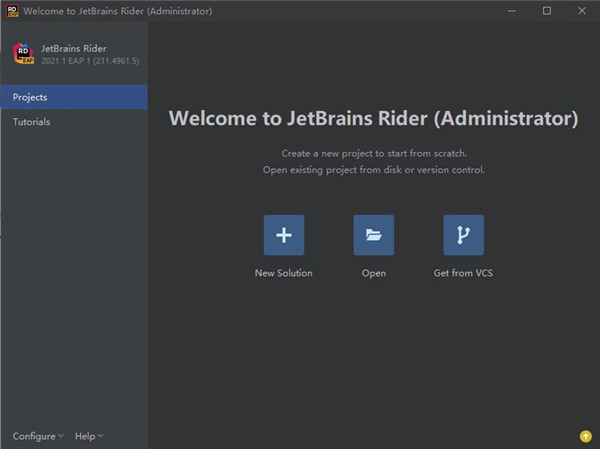Click the 'Create a new project' description text
Image resolution: width=600 pixels, height=449 pixels.
coord(373,153)
